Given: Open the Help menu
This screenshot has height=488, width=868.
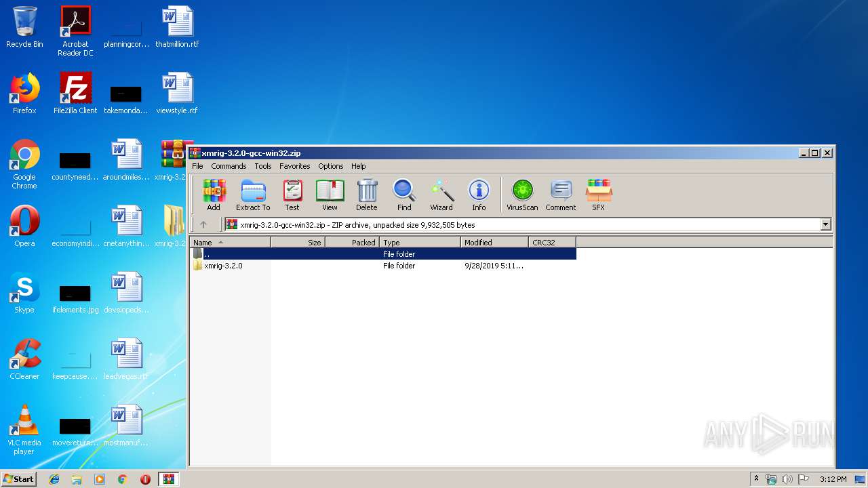Looking at the screenshot, I should click(x=359, y=166).
